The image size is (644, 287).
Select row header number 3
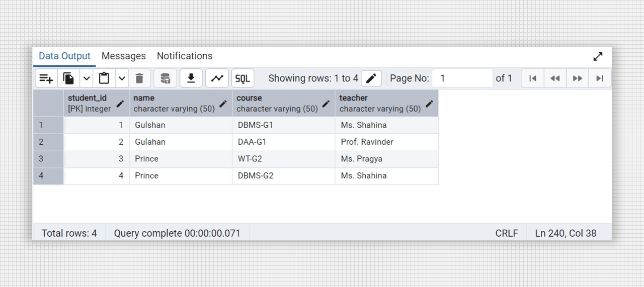coord(48,159)
